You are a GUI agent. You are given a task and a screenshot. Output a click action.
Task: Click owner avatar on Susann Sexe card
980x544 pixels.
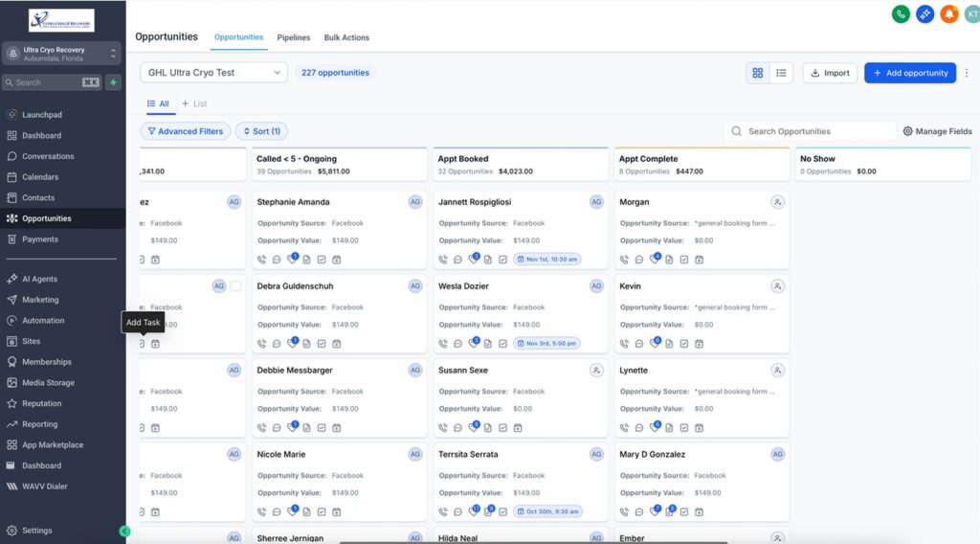click(x=596, y=371)
